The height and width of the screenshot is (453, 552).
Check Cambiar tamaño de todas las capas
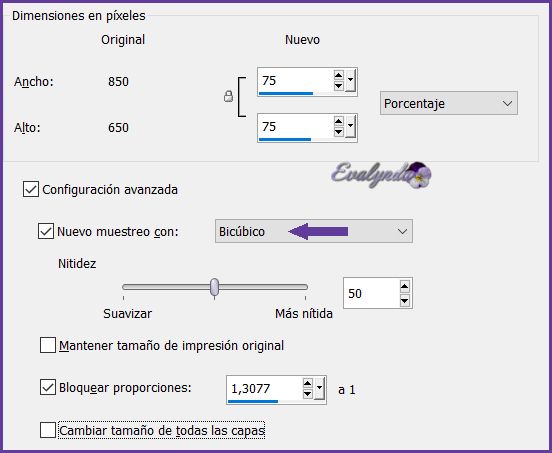(48, 430)
